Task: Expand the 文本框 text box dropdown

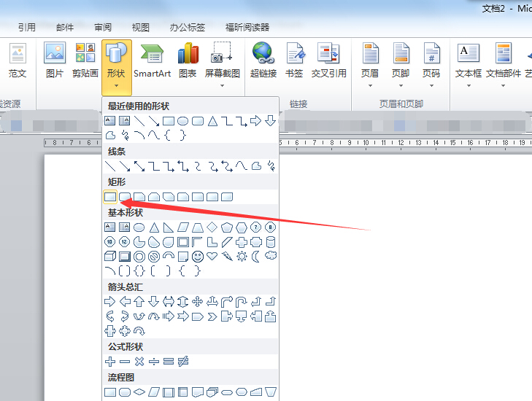Action: tap(469, 86)
